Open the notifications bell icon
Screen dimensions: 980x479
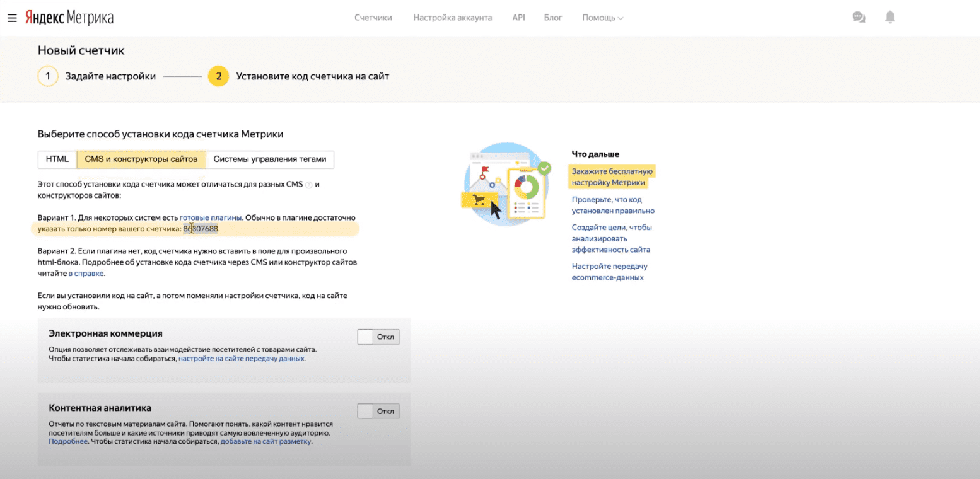(x=890, y=18)
